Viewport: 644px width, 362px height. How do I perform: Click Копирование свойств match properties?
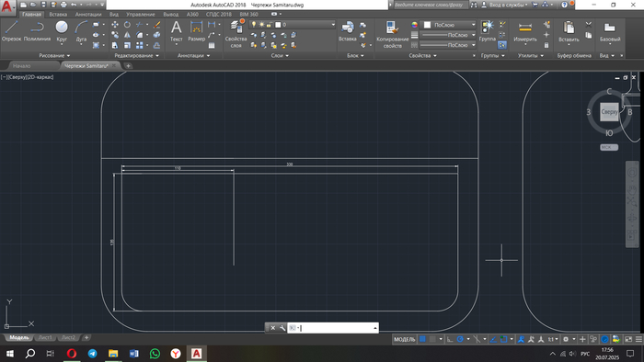point(392,34)
